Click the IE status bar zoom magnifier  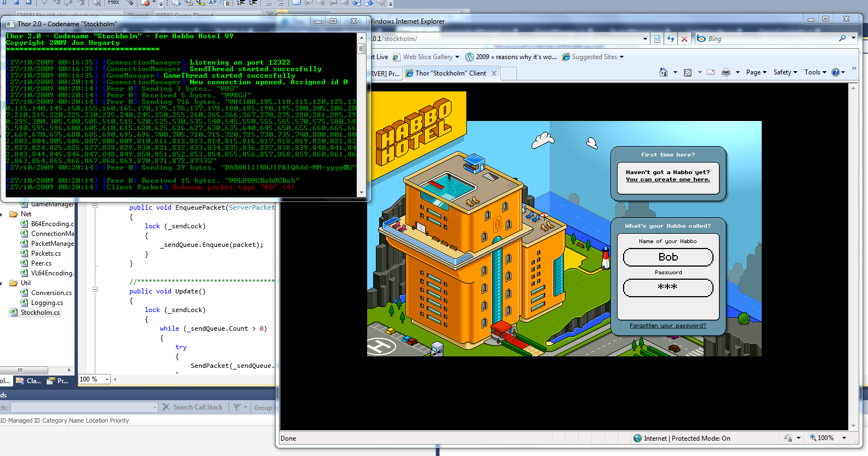point(813,438)
